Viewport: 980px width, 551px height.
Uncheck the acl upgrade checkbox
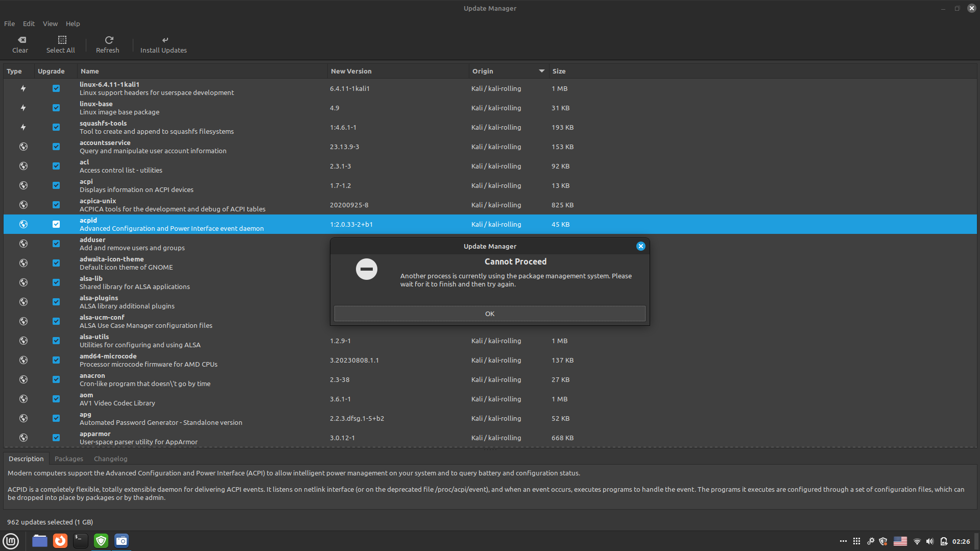pyautogui.click(x=56, y=166)
